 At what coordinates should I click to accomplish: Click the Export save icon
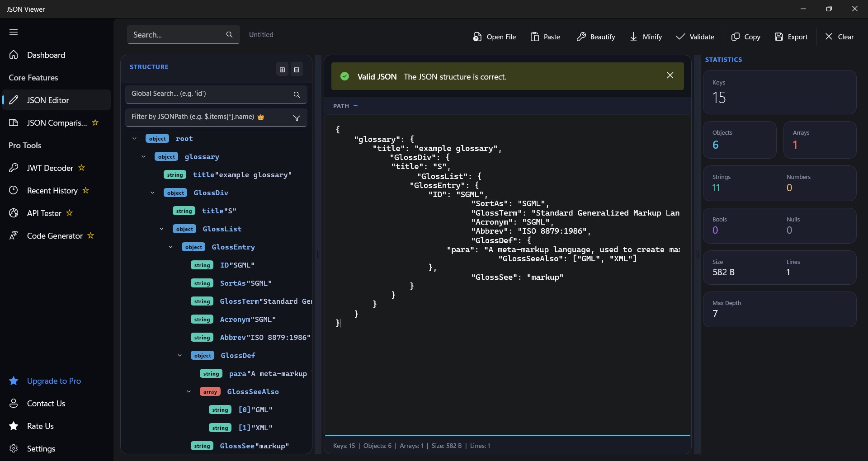(x=778, y=37)
